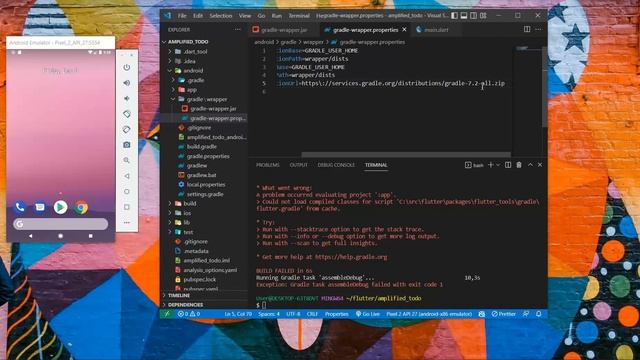
Task: Click the Google search bar on emulator
Action: click(60, 224)
